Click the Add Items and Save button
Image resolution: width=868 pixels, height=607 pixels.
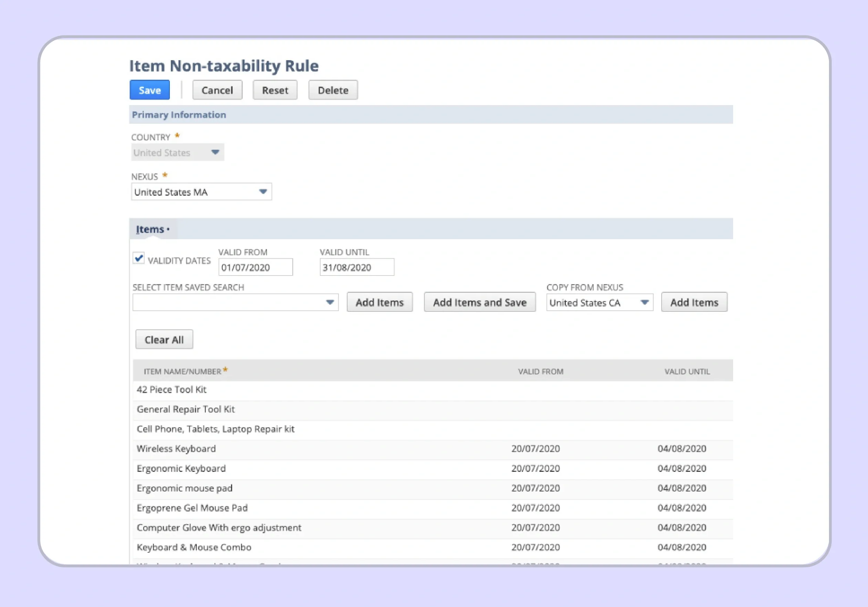click(x=479, y=302)
